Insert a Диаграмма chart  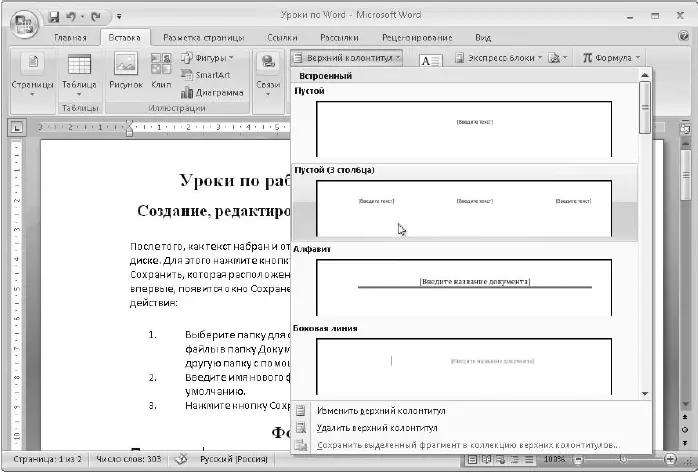pyautogui.click(x=212, y=93)
